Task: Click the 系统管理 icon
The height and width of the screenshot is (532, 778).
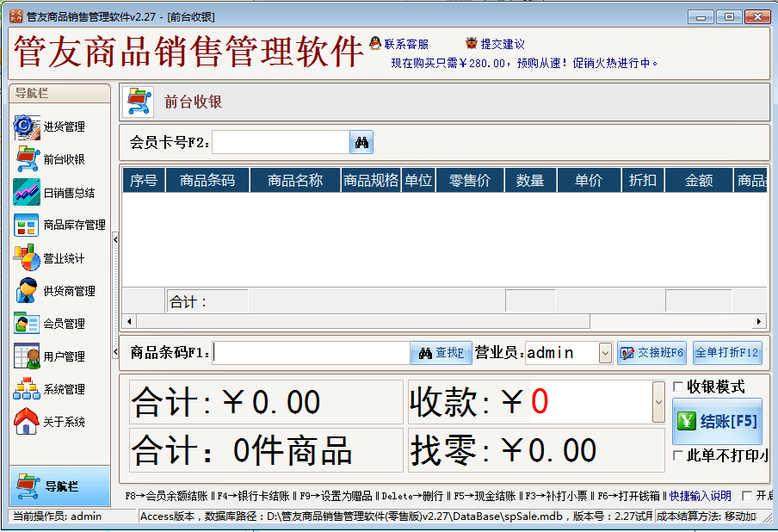Action: pos(28,389)
